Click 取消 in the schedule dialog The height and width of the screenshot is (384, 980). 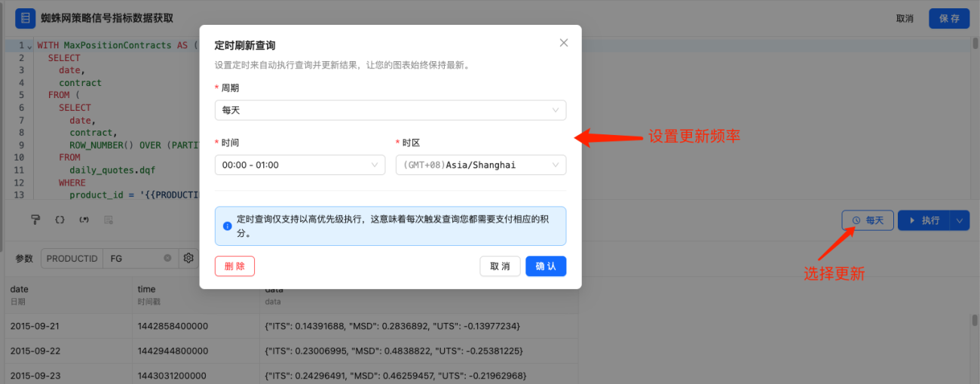[x=500, y=266]
